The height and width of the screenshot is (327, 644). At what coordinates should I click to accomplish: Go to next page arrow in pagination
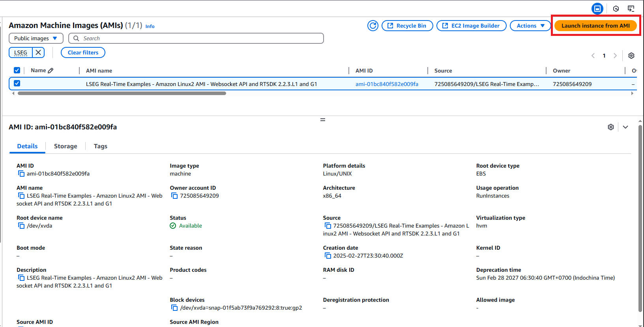click(615, 56)
